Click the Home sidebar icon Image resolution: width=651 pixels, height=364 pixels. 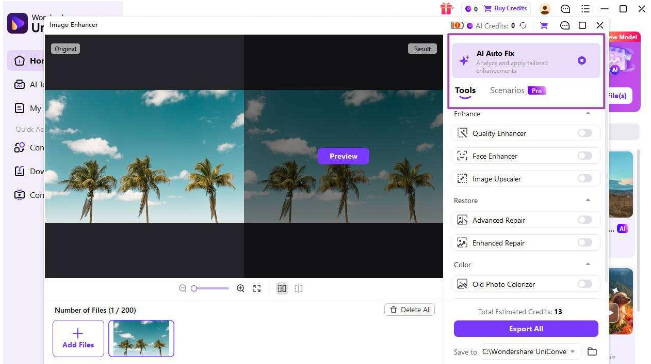pyautogui.click(x=20, y=61)
